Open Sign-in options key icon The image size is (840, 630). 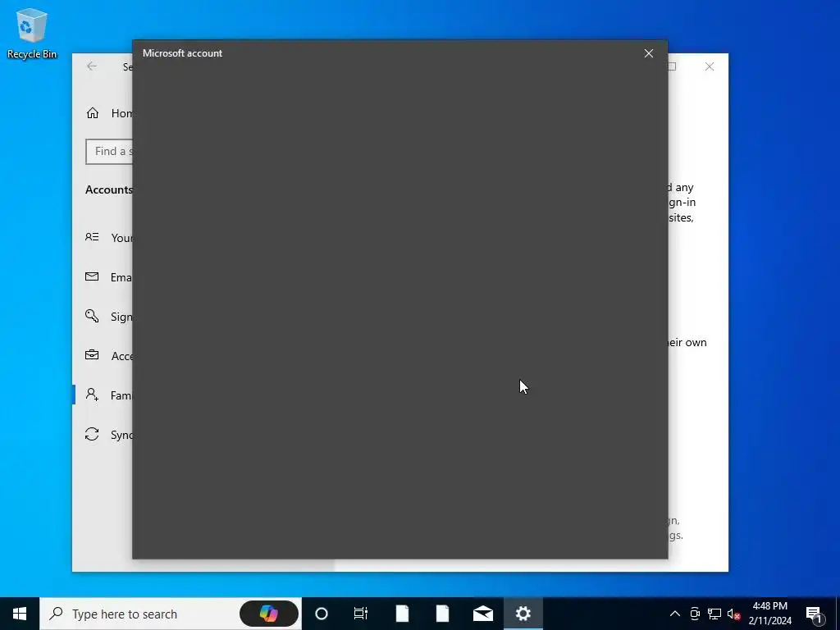(92, 316)
